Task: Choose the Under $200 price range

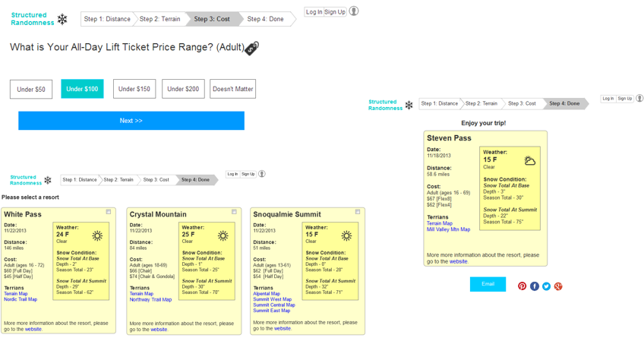Action: tap(183, 89)
